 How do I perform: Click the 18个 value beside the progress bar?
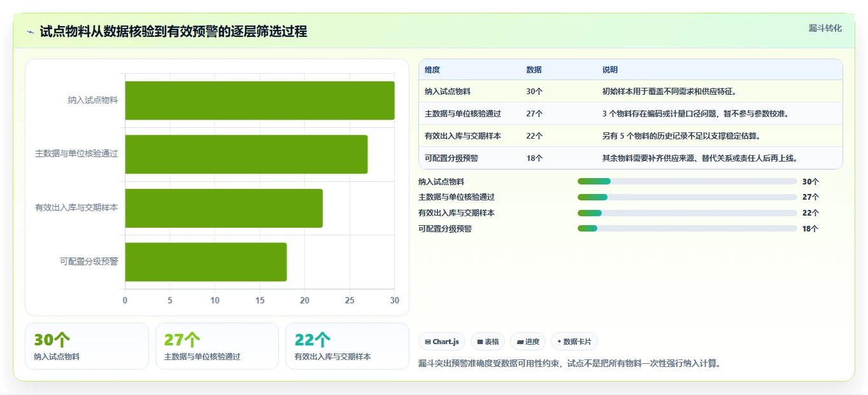pyautogui.click(x=811, y=229)
